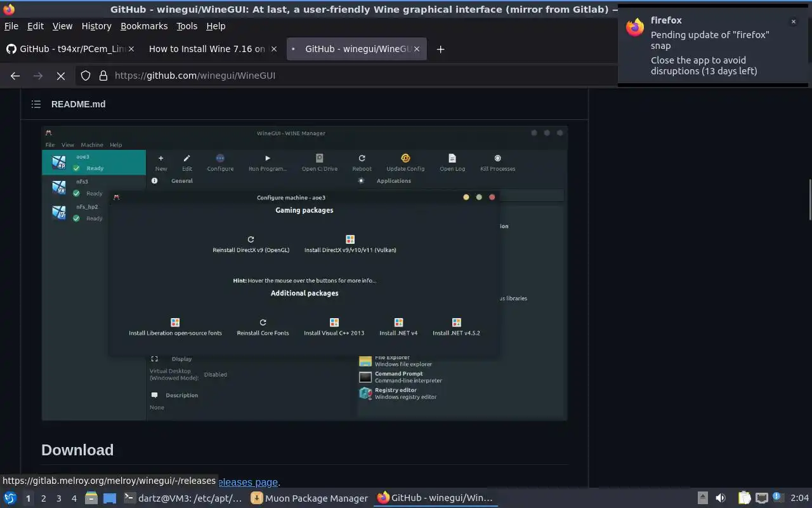Follow the releases page link

click(247, 482)
